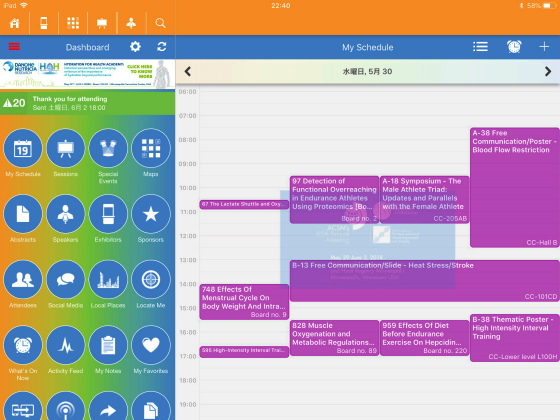
Task: Open the Sessions icon
Action: click(x=65, y=148)
